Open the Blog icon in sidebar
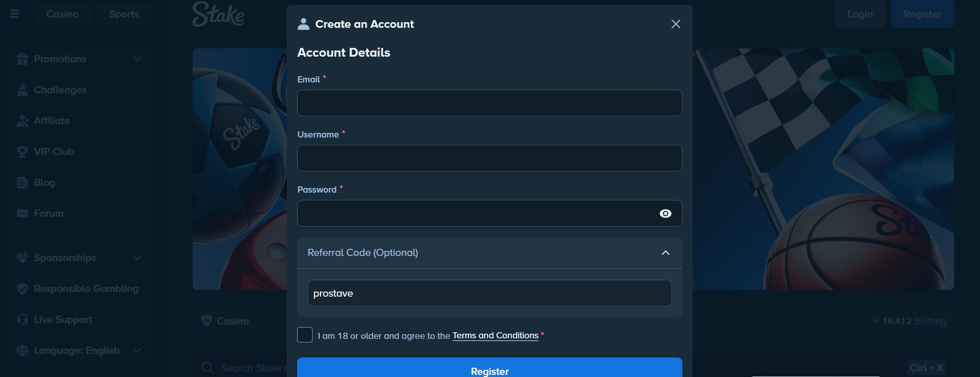This screenshot has height=377, width=980. tap(22, 182)
